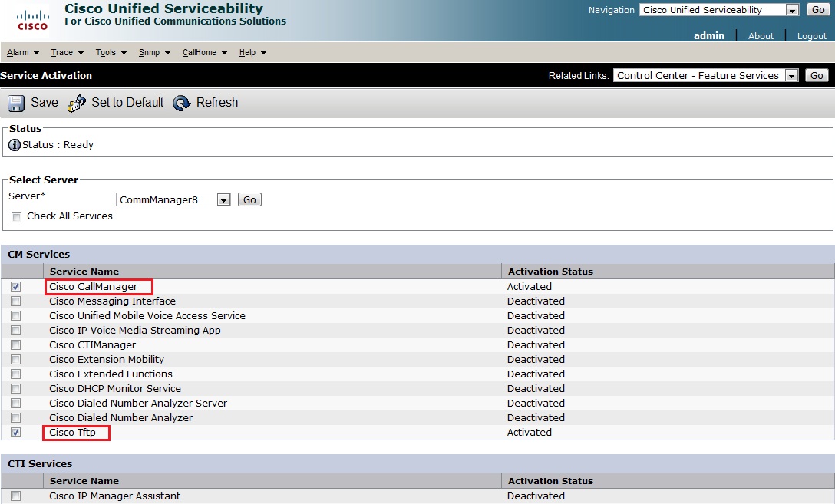835x504 pixels.
Task: Click the Cisco CallManager service name
Action: pyautogui.click(x=93, y=286)
